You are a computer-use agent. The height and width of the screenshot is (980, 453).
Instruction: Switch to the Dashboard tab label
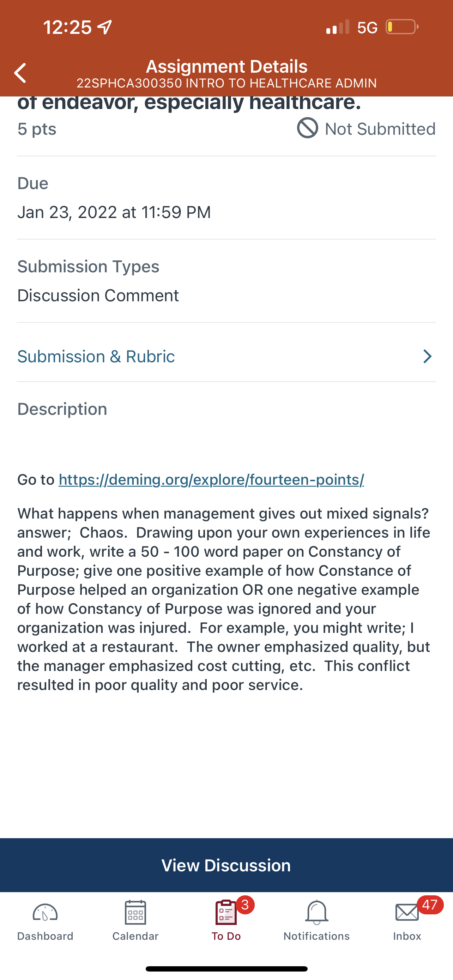pyautogui.click(x=45, y=936)
